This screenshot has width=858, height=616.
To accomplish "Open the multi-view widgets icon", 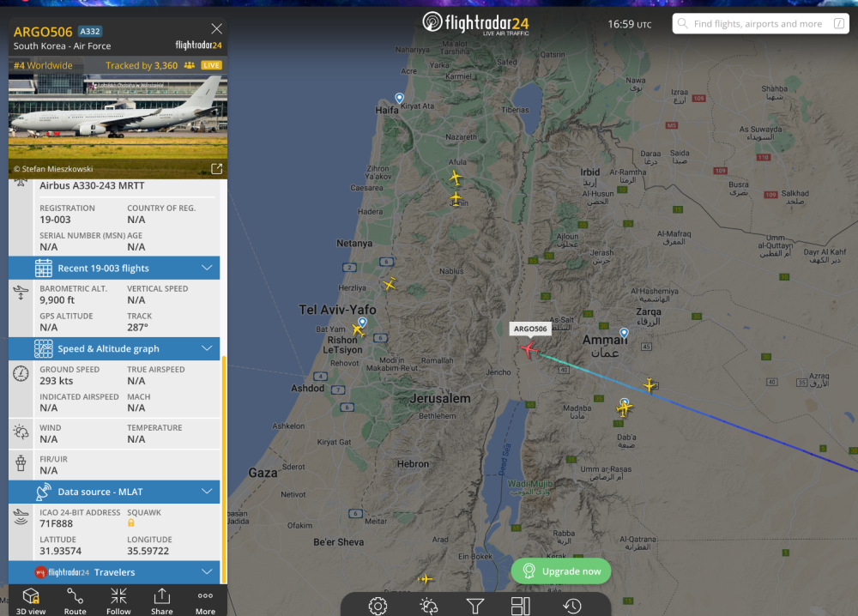I will click(x=521, y=606).
